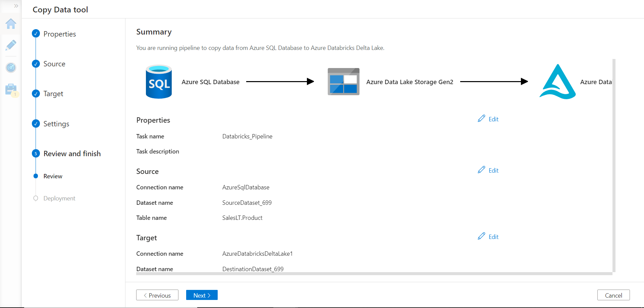Open the Manage toolbox icon
Image resolution: width=644 pixels, height=308 pixels.
[x=11, y=89]
